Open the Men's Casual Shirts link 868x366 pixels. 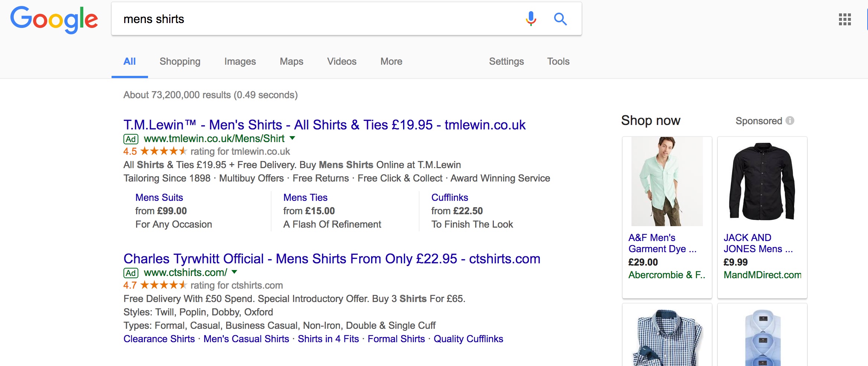coord(246,339)
